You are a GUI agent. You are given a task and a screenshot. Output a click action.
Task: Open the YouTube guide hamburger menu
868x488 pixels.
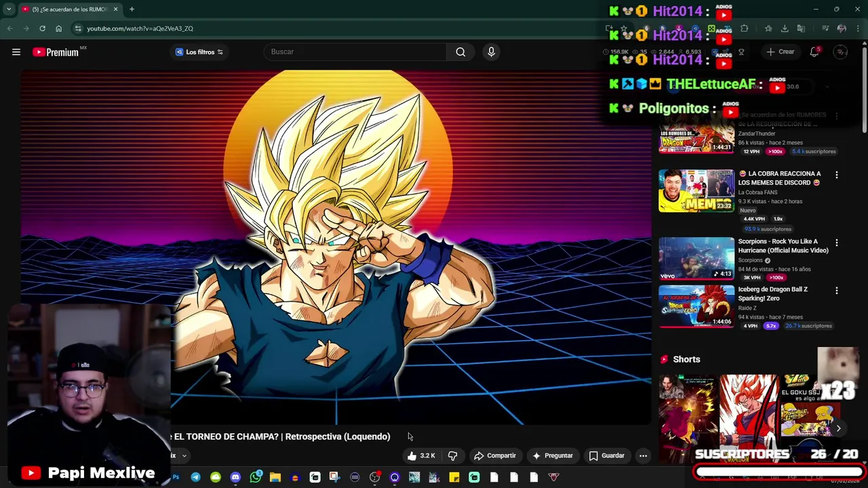point(16,52)
